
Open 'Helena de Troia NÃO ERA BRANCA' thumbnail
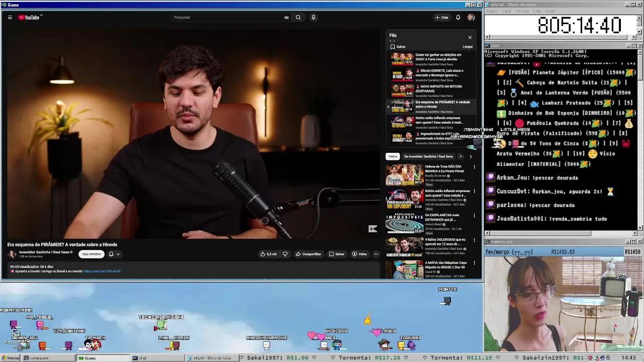[405, 174]
